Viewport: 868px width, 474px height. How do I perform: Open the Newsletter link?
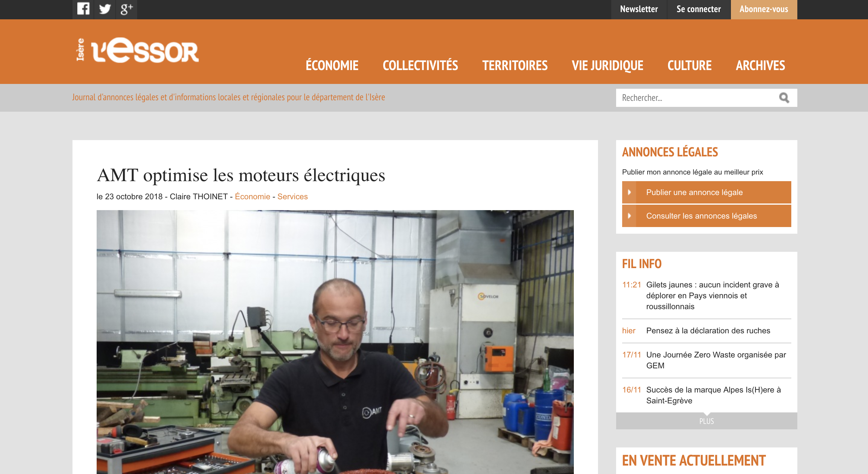pyautogui.click(x=639, y=9)
